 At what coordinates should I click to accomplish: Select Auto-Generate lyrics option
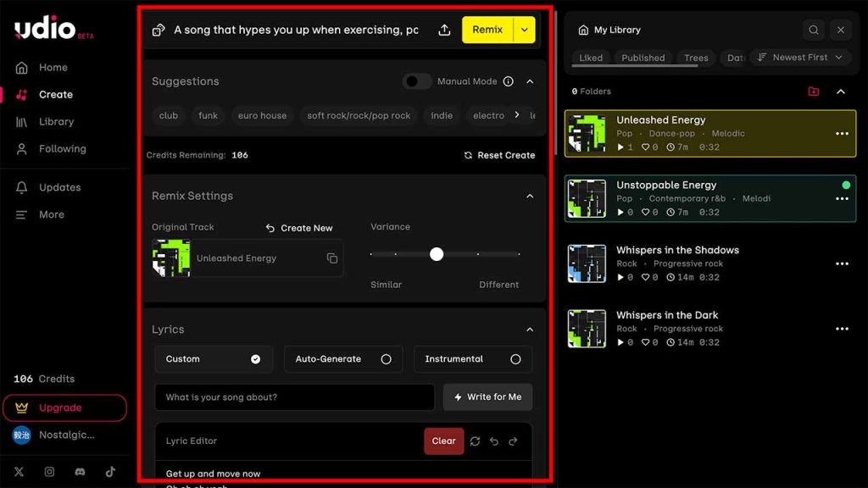[343, 359]
